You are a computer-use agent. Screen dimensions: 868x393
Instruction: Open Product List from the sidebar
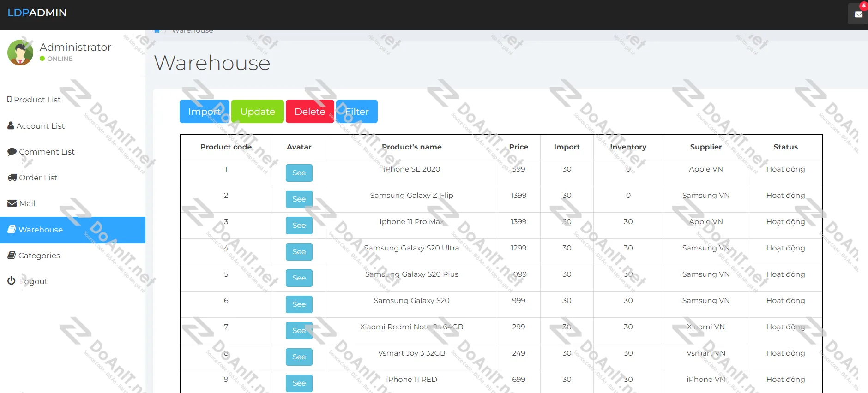pos(37,100)
